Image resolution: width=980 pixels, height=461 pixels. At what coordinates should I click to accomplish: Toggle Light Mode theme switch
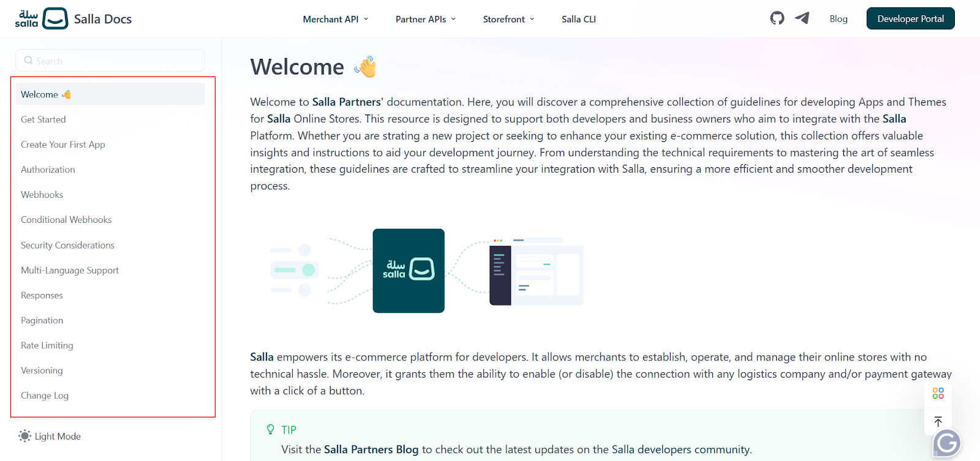50,436
